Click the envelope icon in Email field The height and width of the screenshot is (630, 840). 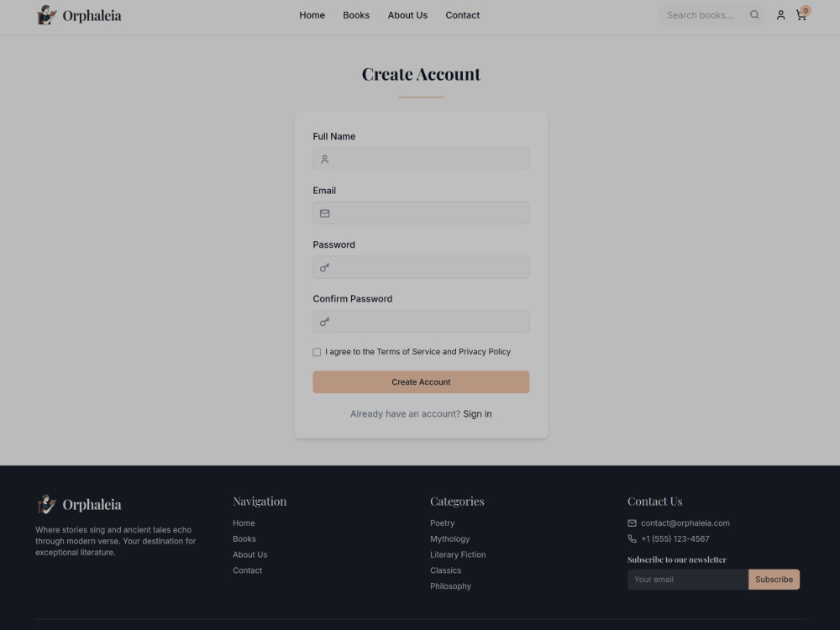(324, 213)
